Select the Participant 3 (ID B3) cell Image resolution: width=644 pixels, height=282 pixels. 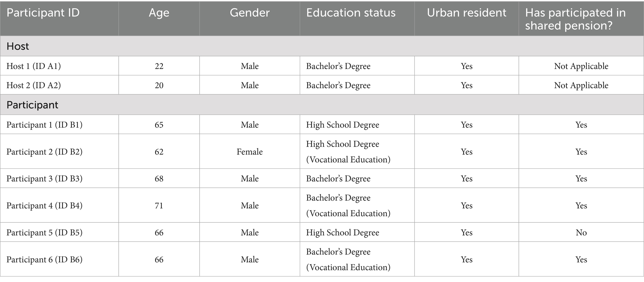[x=44, y=178]
